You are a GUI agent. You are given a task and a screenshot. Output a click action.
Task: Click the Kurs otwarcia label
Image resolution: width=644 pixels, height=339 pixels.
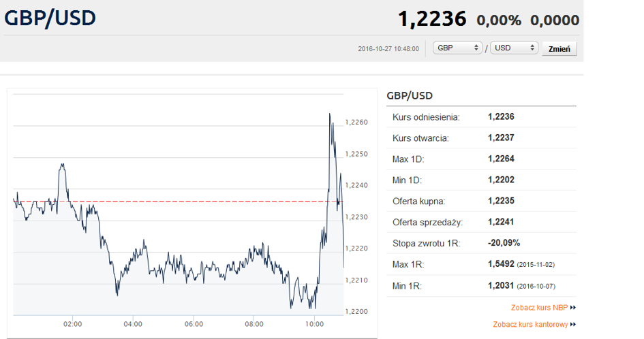click(x=420, y=138)
